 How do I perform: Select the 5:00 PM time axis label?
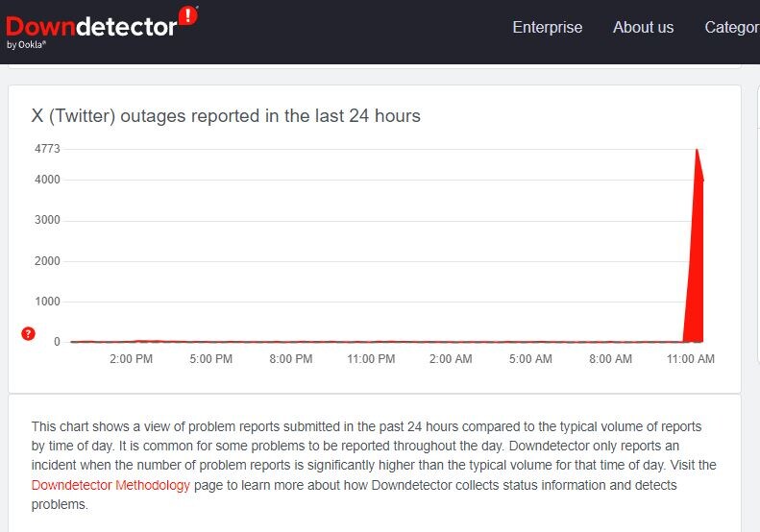click(211, 359)
